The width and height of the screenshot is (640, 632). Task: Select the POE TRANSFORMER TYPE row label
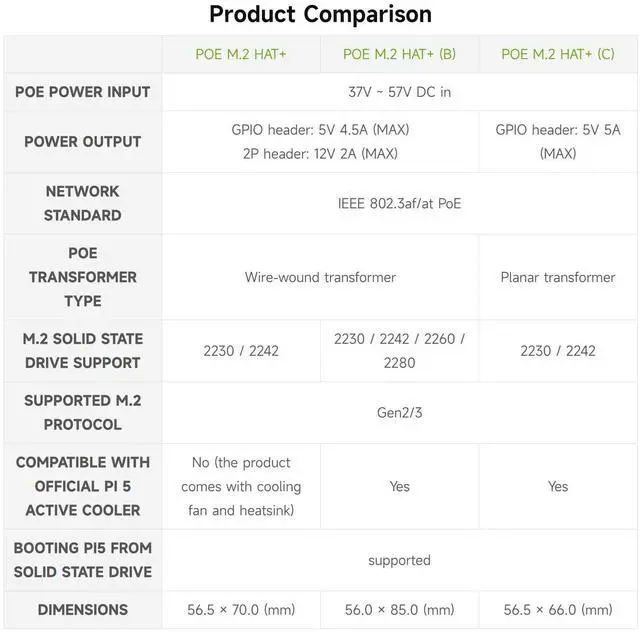(x=83, y=277)
